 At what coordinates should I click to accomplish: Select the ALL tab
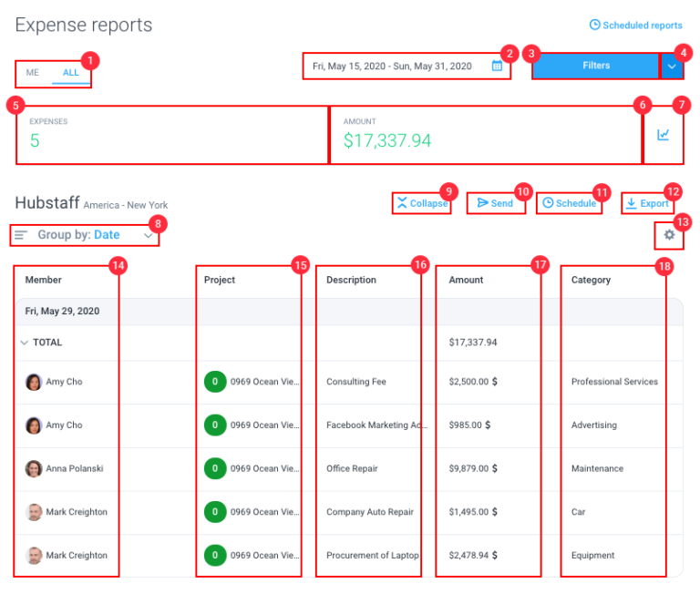71,73
